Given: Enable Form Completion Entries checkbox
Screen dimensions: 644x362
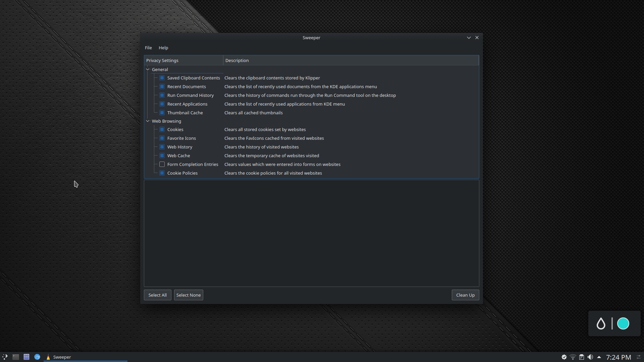Looking at the screenshot, I should [162, 164].
